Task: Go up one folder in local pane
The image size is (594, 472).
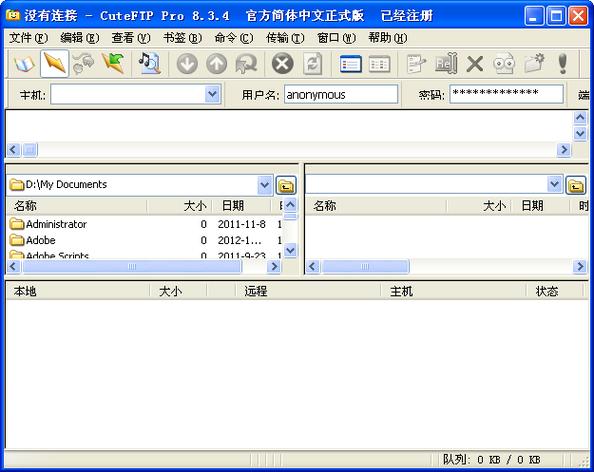Action: [286, 185]
